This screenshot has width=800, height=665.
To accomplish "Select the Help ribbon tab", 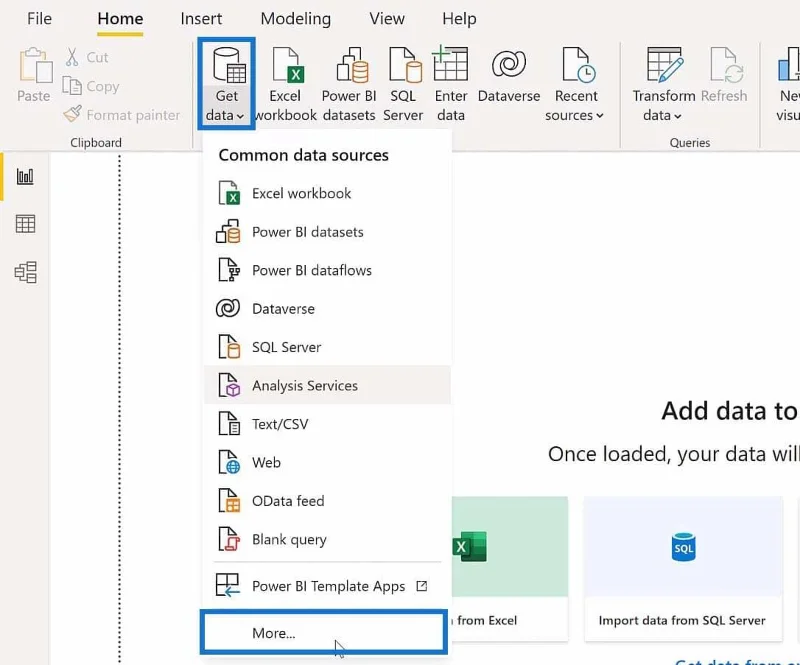I will (x=459, y=18).
